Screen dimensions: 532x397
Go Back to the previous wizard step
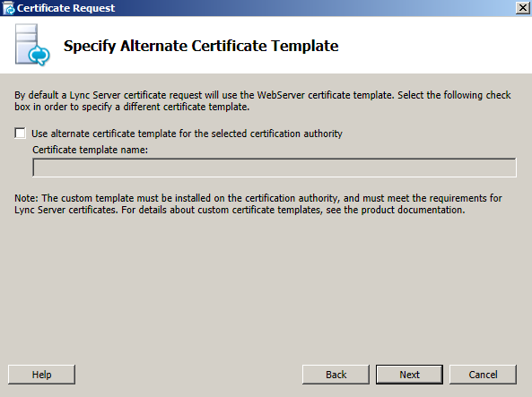[336, 375]
